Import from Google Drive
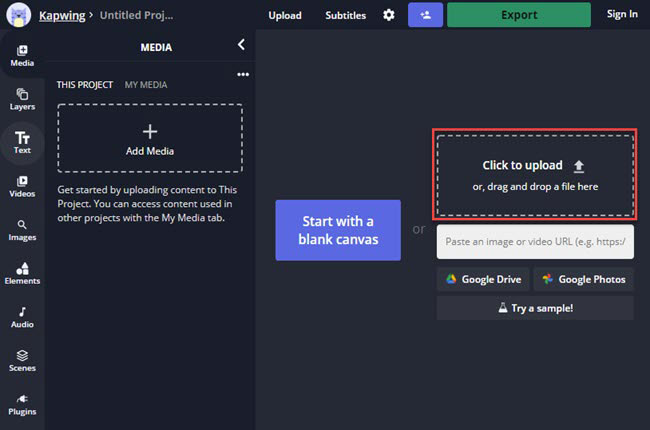This screenshot has width=650, height=430. [x=483, y=279]
